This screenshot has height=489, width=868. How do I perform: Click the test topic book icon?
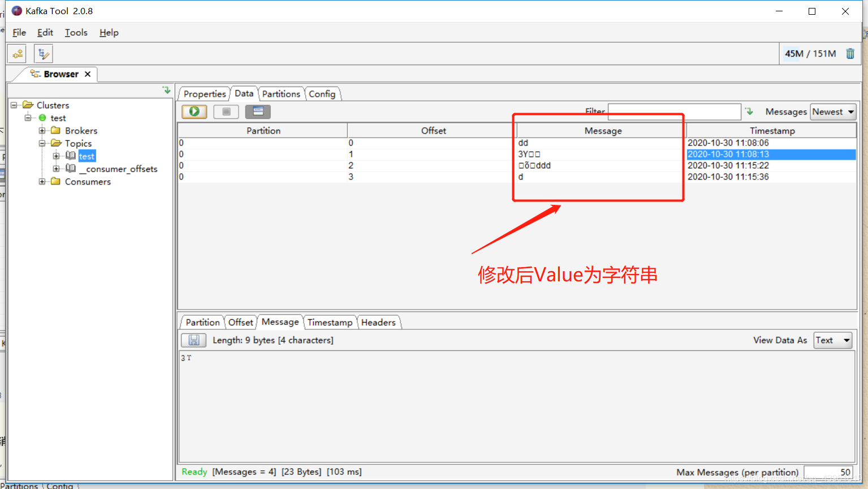(x=71, y=156)
